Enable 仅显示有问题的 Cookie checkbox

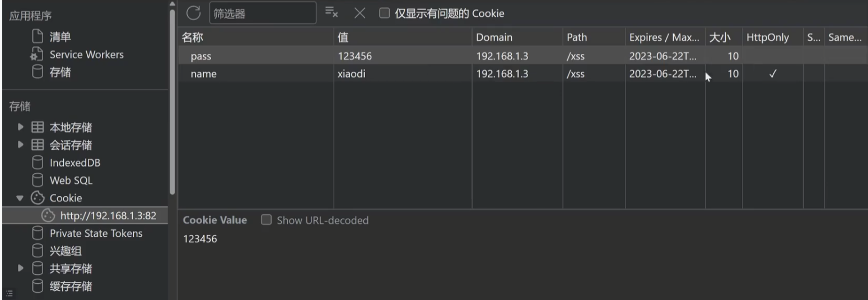tap(384, 13)
